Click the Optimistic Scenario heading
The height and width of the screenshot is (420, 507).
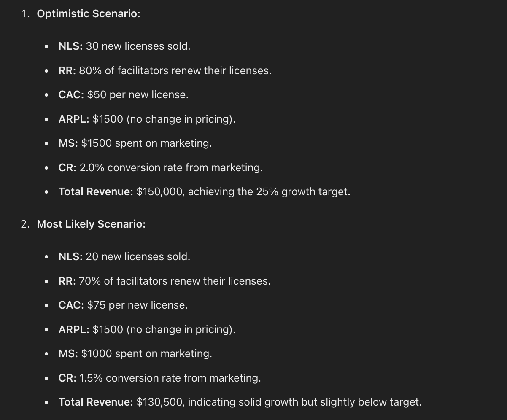click(x=88, y=13)
